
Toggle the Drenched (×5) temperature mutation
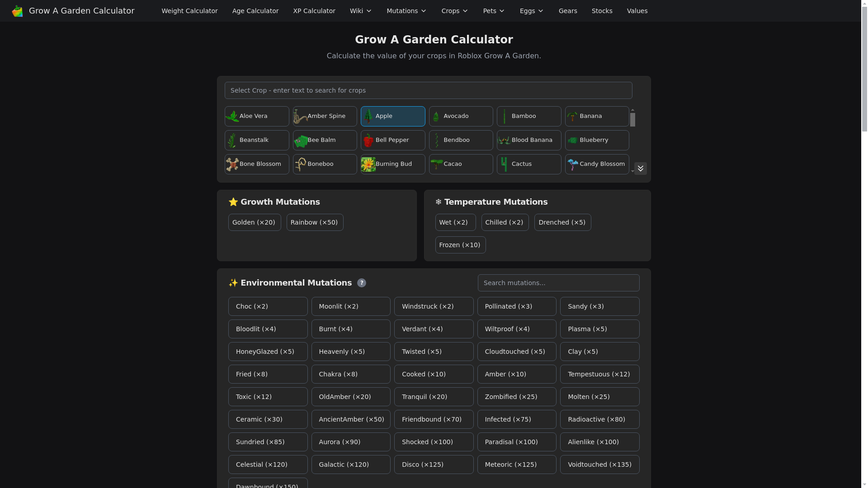tap(562, 222)
